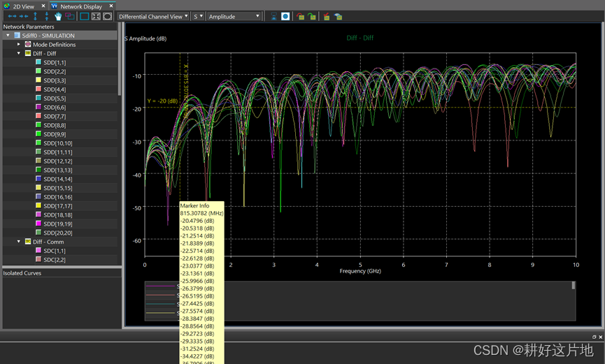
Task: Click the Network Display tab icon
Action: [x=55, y=6]
